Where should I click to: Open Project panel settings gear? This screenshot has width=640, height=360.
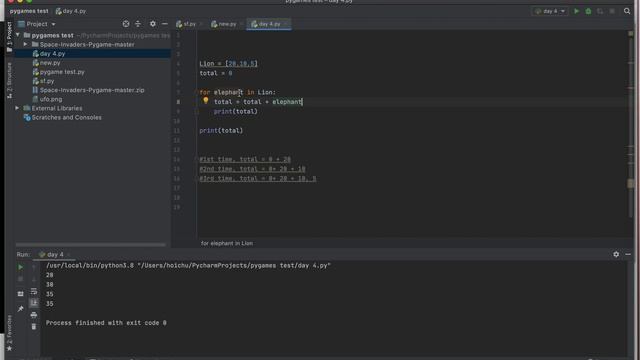pyautogui.click(x=153, y=24)
